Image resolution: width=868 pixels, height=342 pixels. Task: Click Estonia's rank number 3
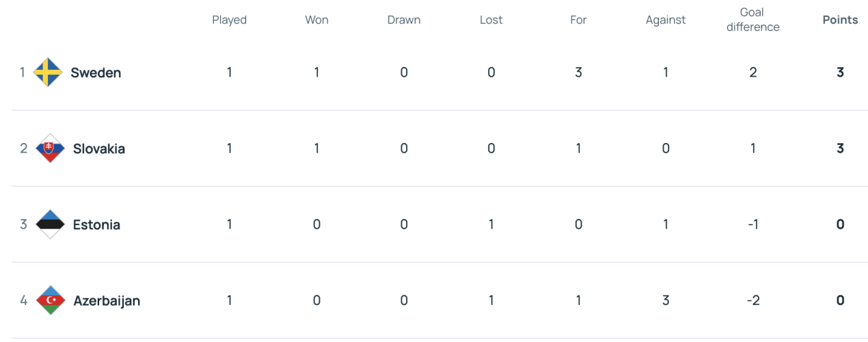point(23,224)
